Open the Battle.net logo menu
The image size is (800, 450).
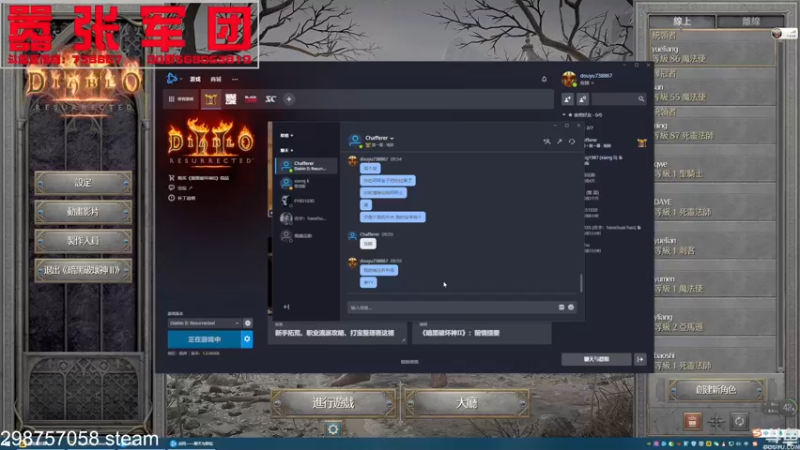tap(172, 79)
